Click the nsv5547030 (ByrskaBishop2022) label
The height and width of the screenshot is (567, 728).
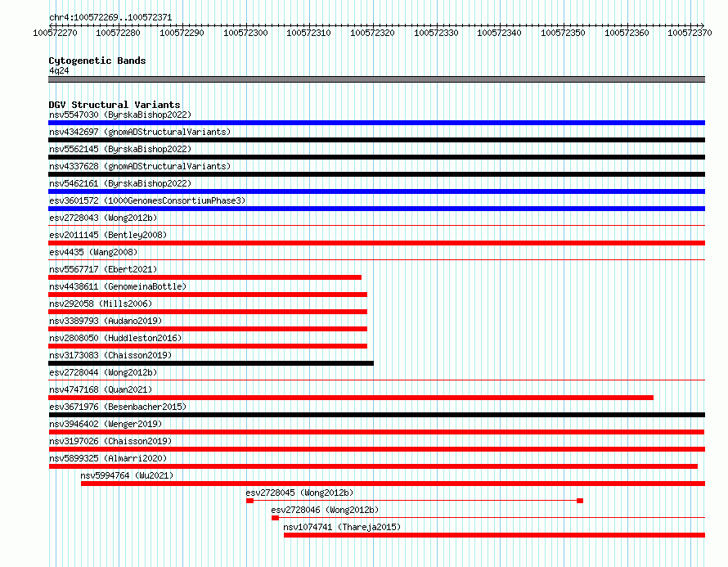120,115
